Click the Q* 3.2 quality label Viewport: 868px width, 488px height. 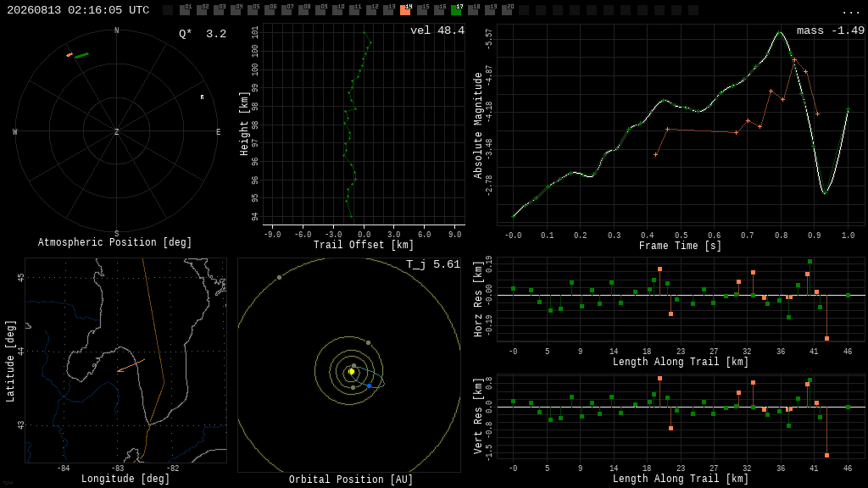[x=202, y=34]
